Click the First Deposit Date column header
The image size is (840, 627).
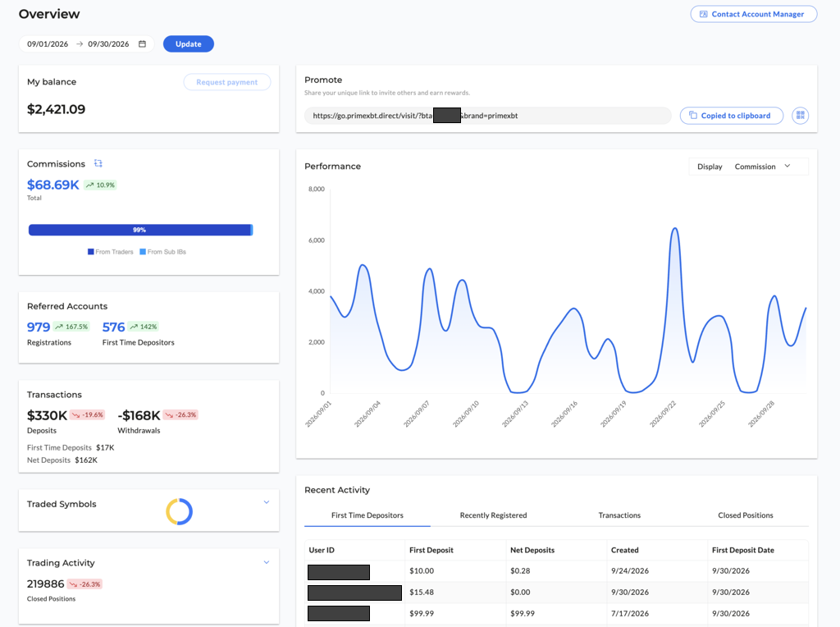(743, 550)
